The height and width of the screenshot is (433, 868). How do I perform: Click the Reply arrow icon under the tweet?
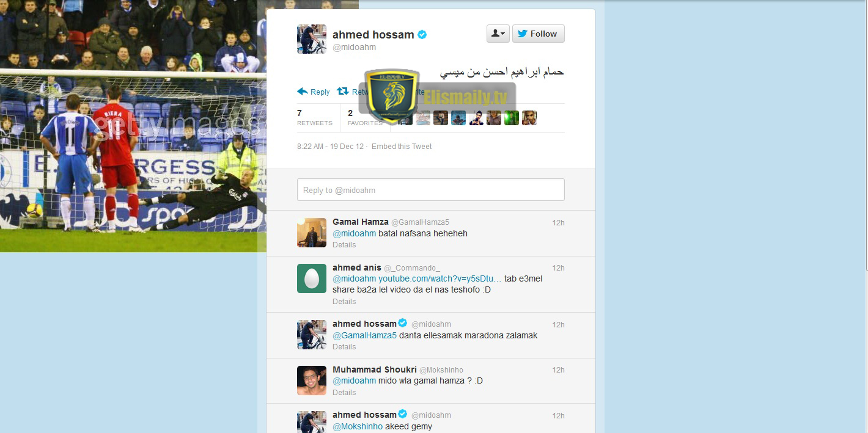coord(303,92)
